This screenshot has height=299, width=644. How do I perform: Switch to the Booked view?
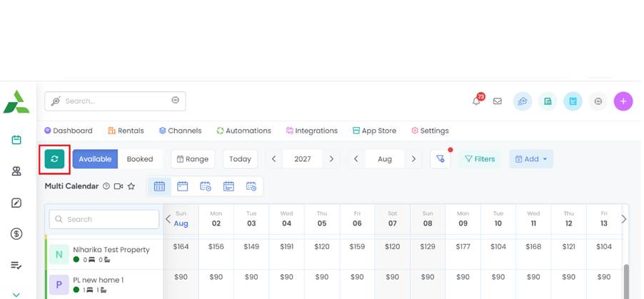[140, 159]
